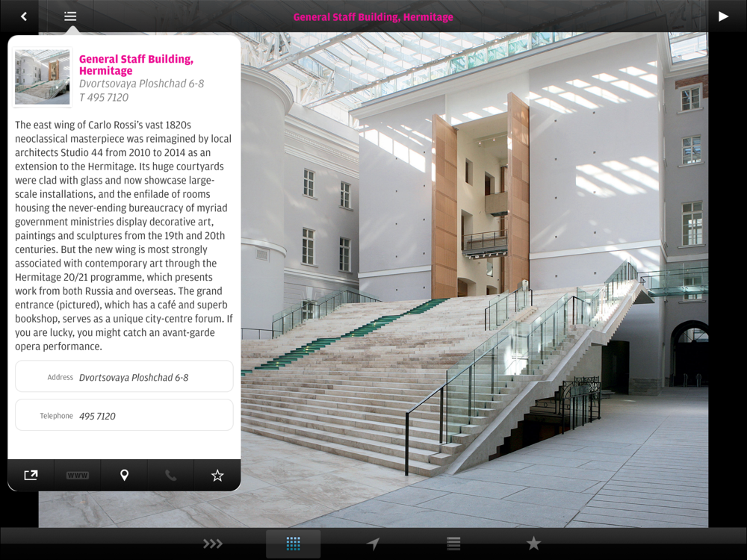The image size is (747, 560).
Task: Open the location arrow tab
Action: coord(373,544)
